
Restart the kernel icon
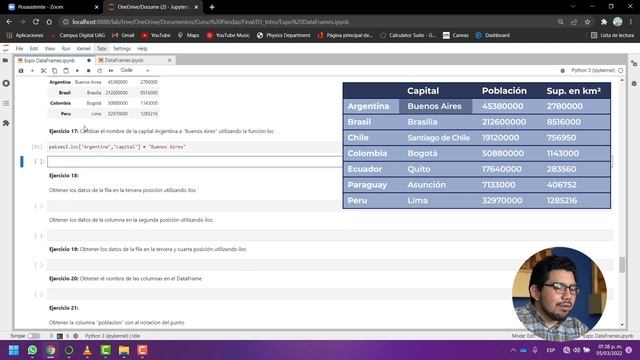click(100, 71)
